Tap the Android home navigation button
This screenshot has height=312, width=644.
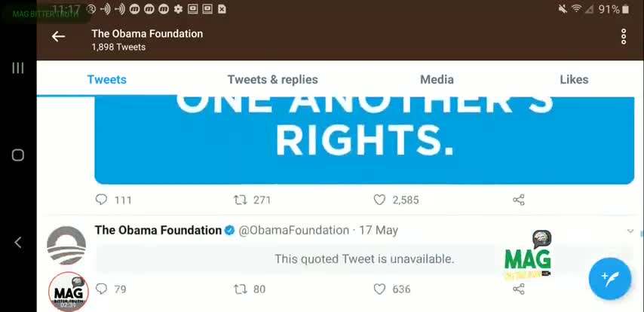(x=17, y=155)
